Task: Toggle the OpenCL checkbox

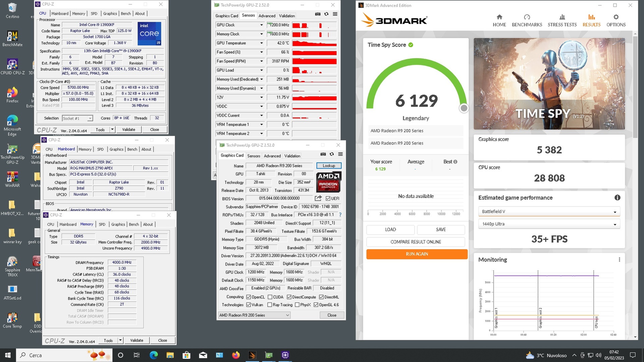Action: click(249, 297)
